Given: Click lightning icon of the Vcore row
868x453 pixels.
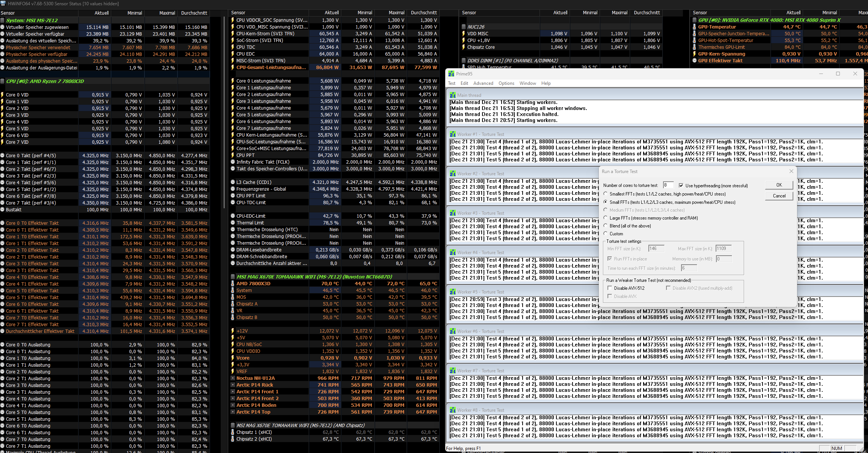Looking at the screenshot, I should pyautogui.click(x=233, y=358).
